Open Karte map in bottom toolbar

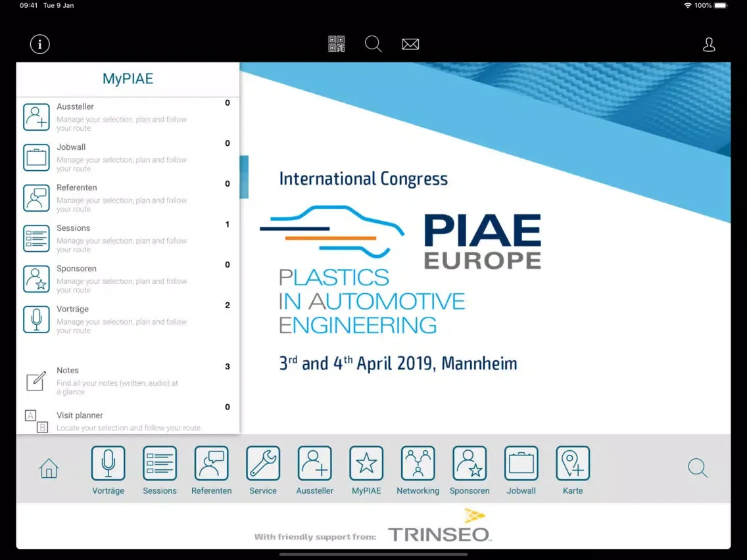tap(573, 471)
